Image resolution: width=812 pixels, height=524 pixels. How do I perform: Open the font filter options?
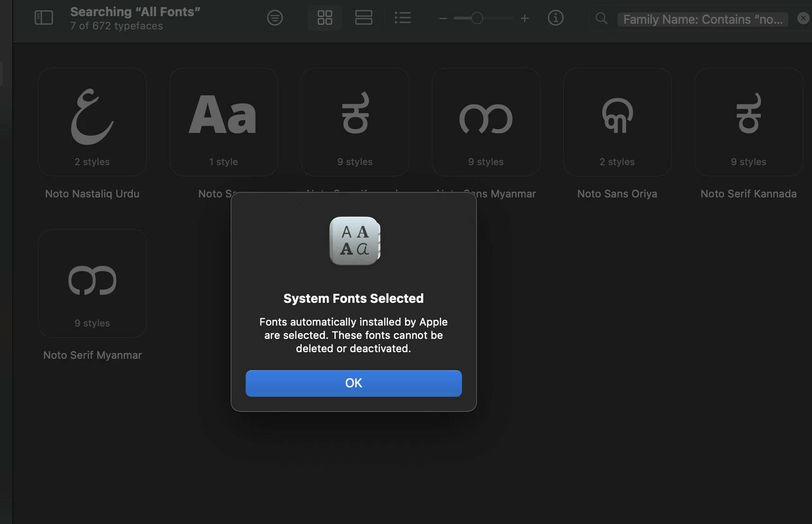point(275,18)
